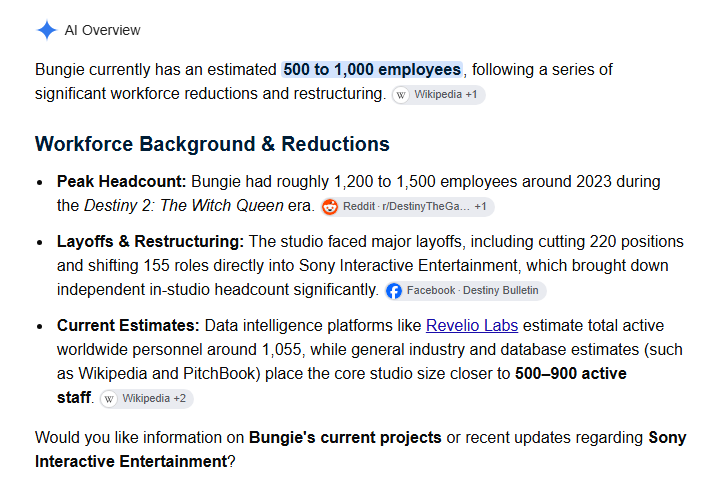Click the Reddit logo icon
Screen dimensions: 711x481
330,207
